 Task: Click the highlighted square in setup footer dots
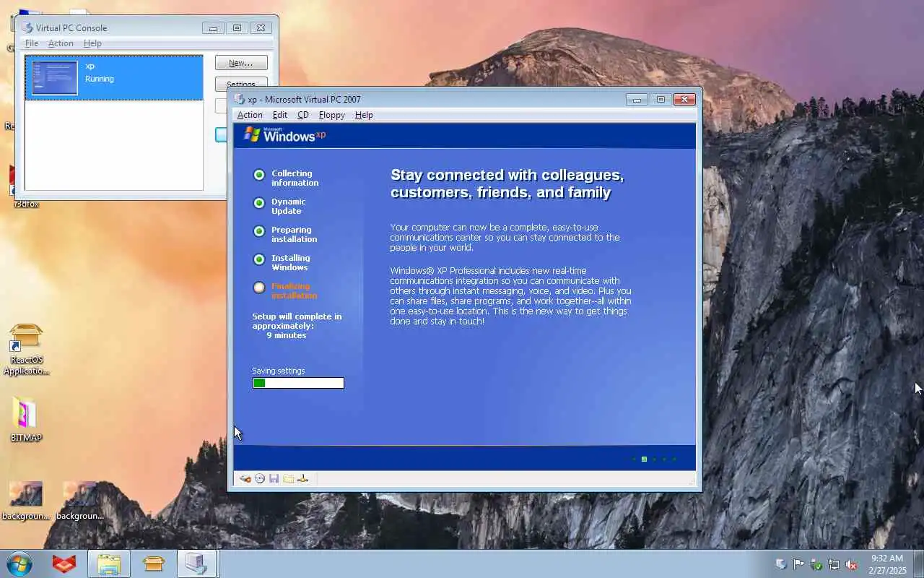[644, 459]
